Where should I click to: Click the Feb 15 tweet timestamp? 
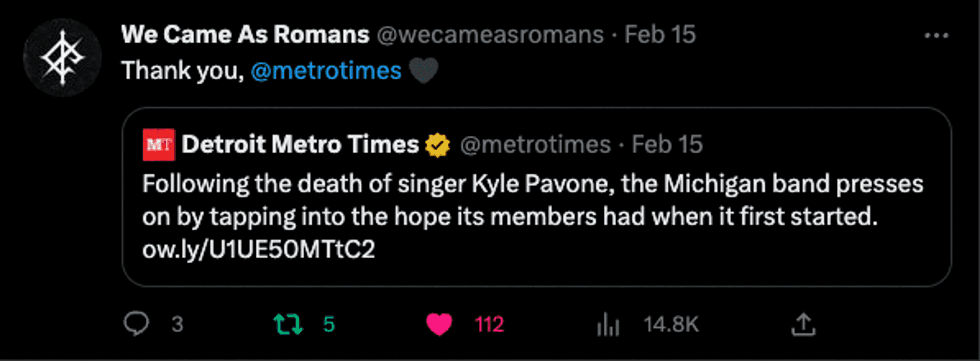[660, 35]
